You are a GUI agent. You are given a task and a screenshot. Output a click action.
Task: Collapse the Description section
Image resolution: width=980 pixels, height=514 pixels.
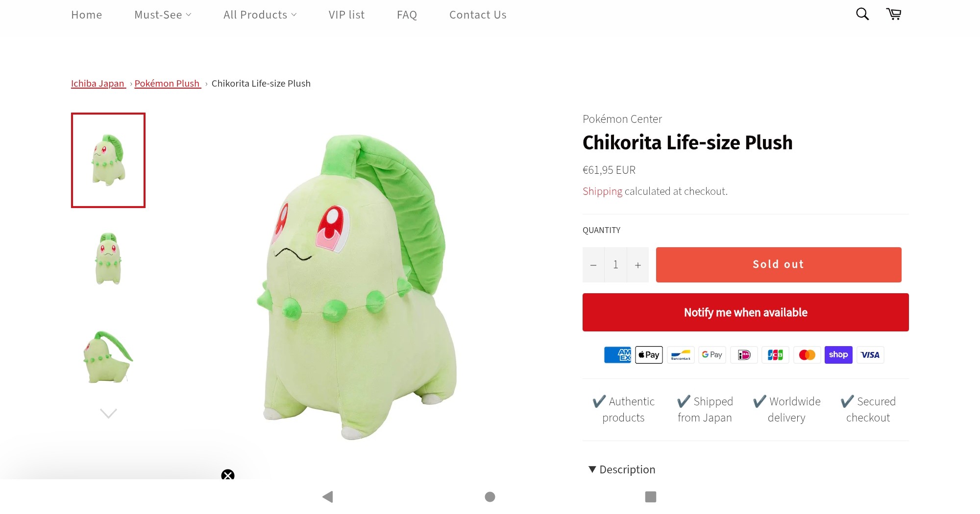click(x=622, y=469)
